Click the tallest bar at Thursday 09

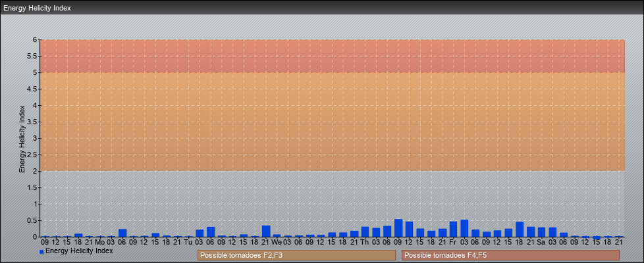coord(398,228)
